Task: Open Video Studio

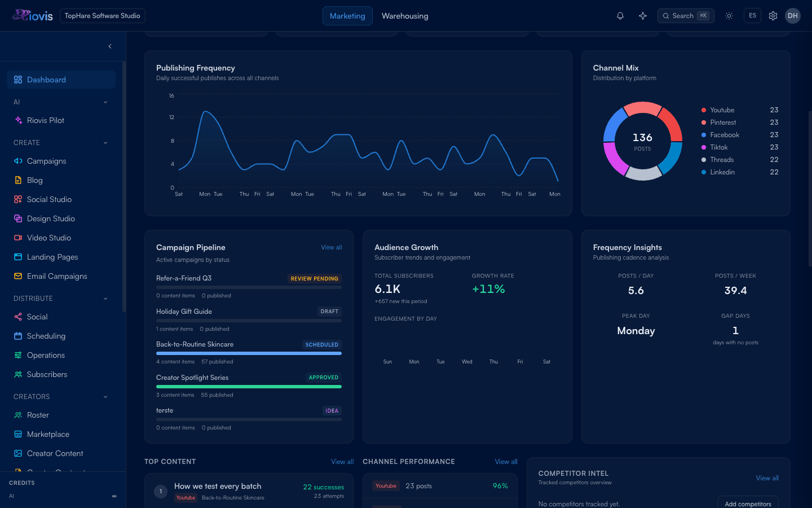Action: pos(61,238)
